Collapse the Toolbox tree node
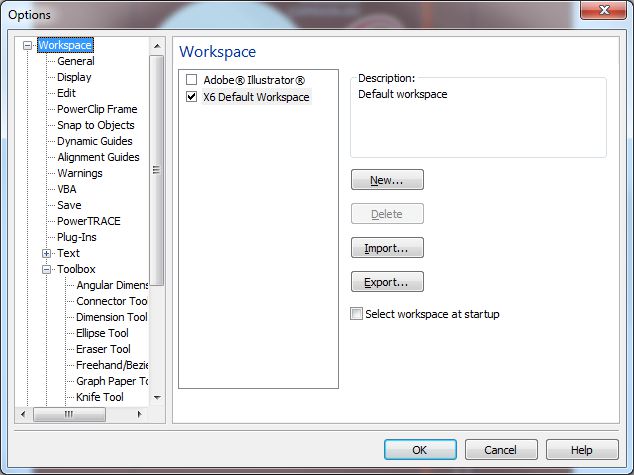Screen dimensions: 634x475 pyautogui.click(x=46, y=269)
